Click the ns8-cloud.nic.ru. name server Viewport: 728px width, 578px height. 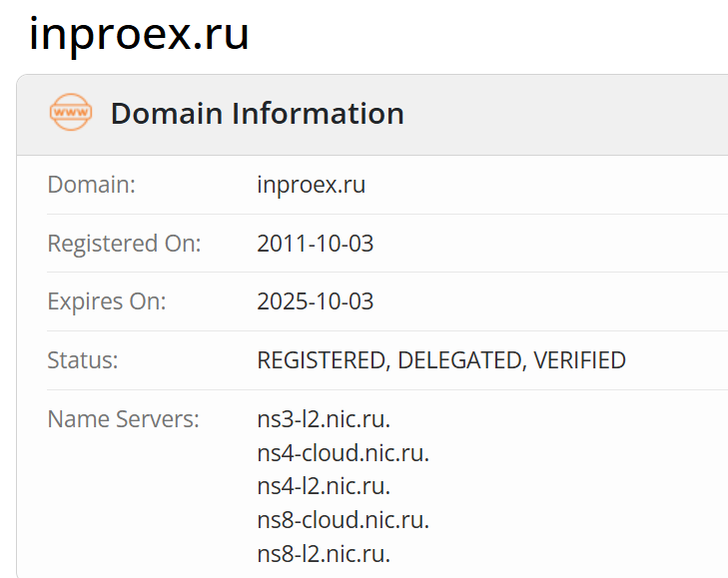coord(343,520)
